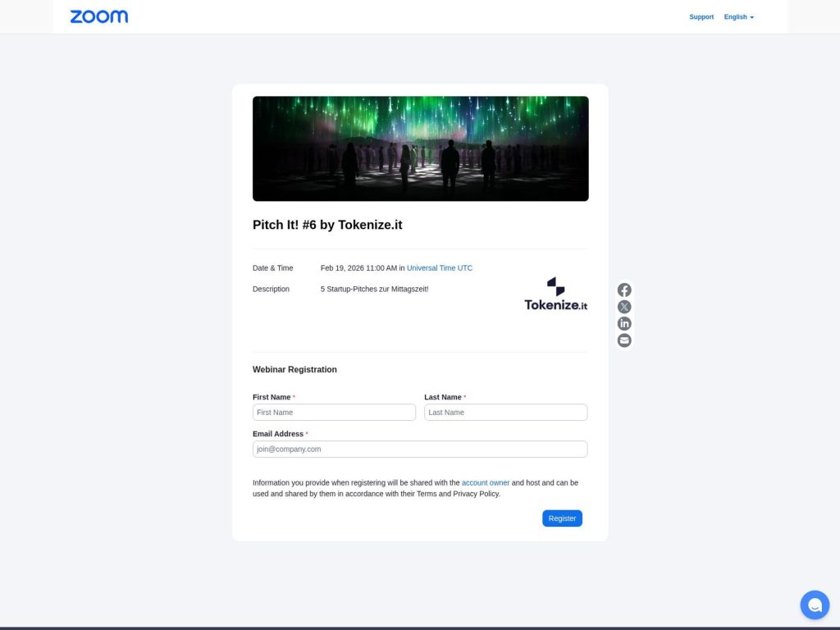Click the Pitch It! #6 webinar title
The height and width of the screenshot is (630, 840).
[x=327, y=225]
